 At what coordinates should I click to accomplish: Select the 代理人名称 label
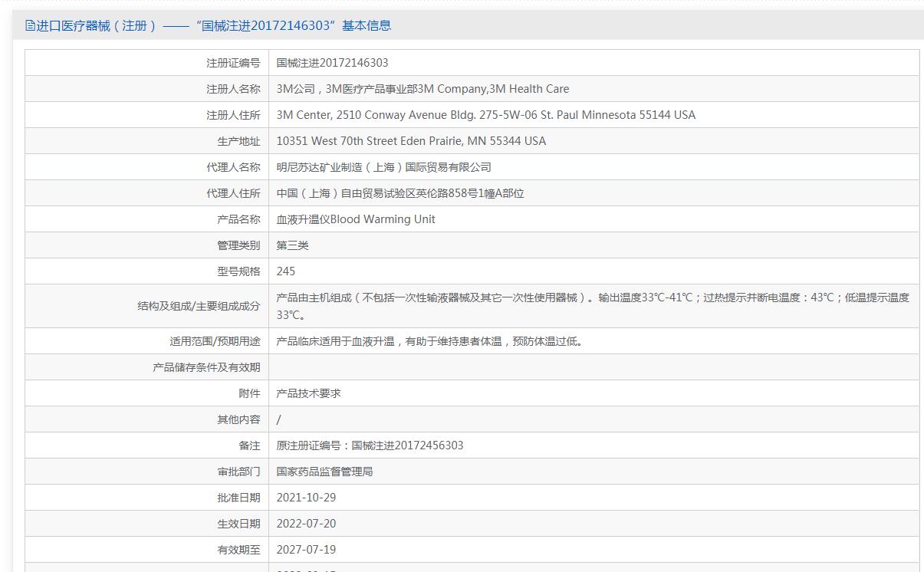click(233, 167)
